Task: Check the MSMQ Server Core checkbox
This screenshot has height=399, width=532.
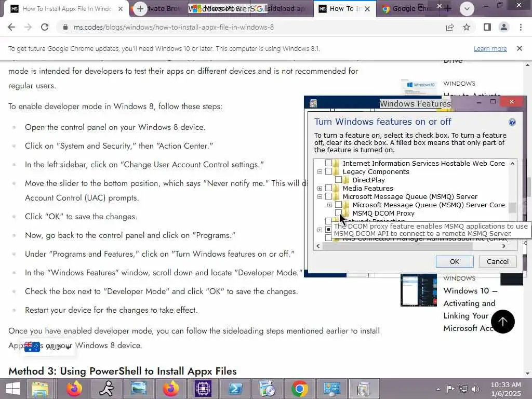Action: [338, 205]
